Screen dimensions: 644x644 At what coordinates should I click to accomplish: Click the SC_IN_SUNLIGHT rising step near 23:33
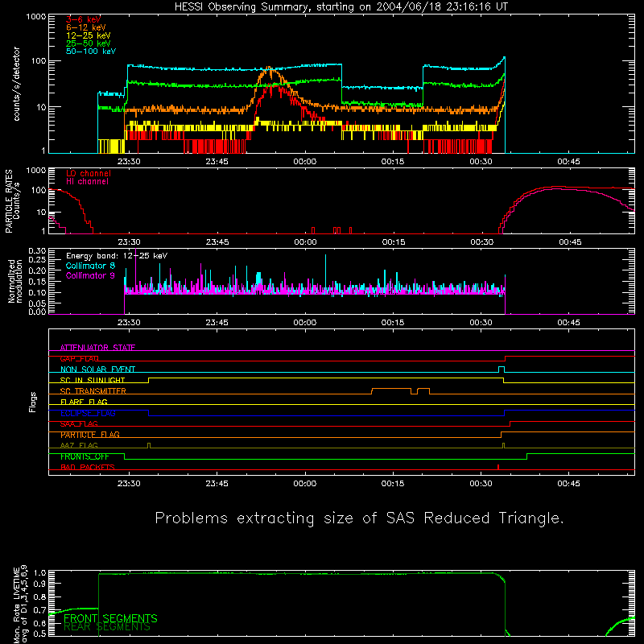click(x=149, y=380)
